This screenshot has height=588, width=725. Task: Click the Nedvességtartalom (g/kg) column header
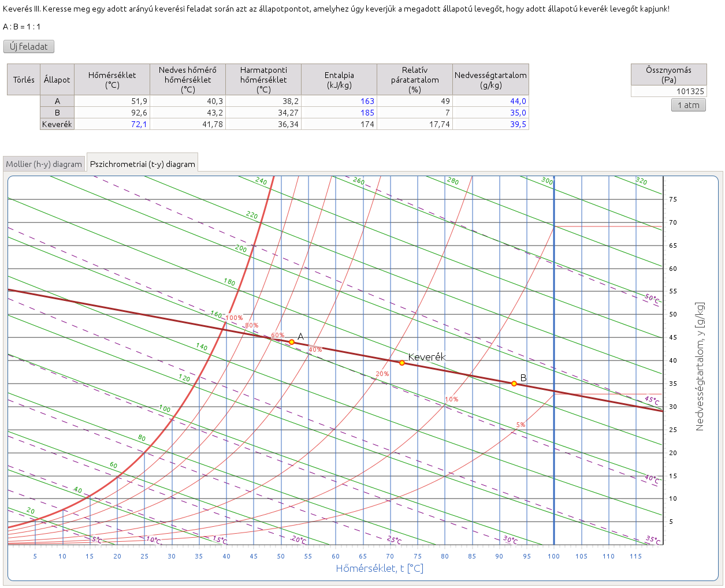pyautogui.click(x=490, y=80)
